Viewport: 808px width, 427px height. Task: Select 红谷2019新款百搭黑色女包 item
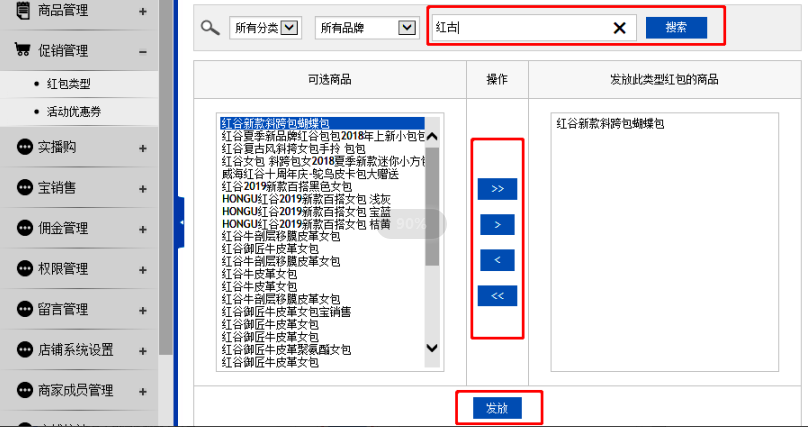pos(287,186)
